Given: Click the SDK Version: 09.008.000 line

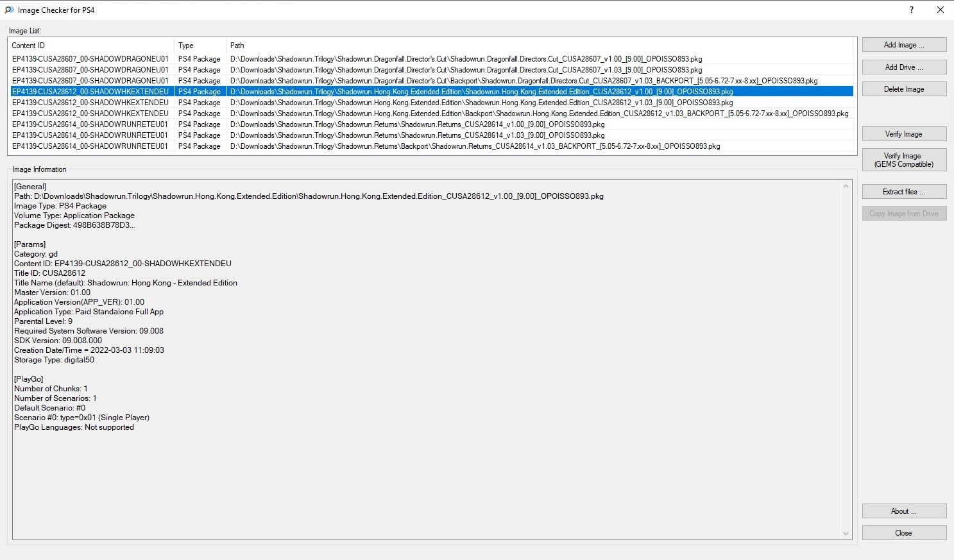Looking at the screenshot, I should click(x=58, y=341).
